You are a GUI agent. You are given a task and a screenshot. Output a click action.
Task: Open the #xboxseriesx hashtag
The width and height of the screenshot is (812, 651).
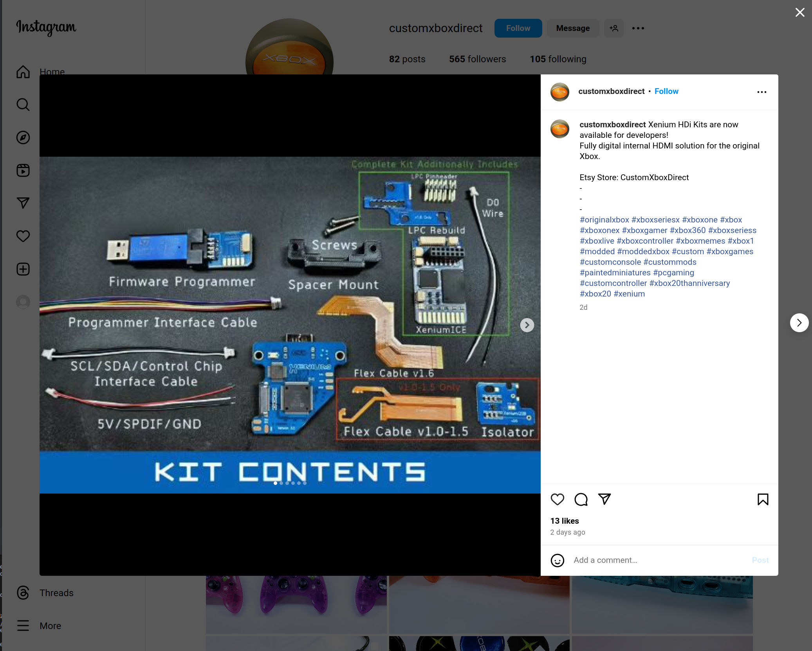[x=655, y=220]
